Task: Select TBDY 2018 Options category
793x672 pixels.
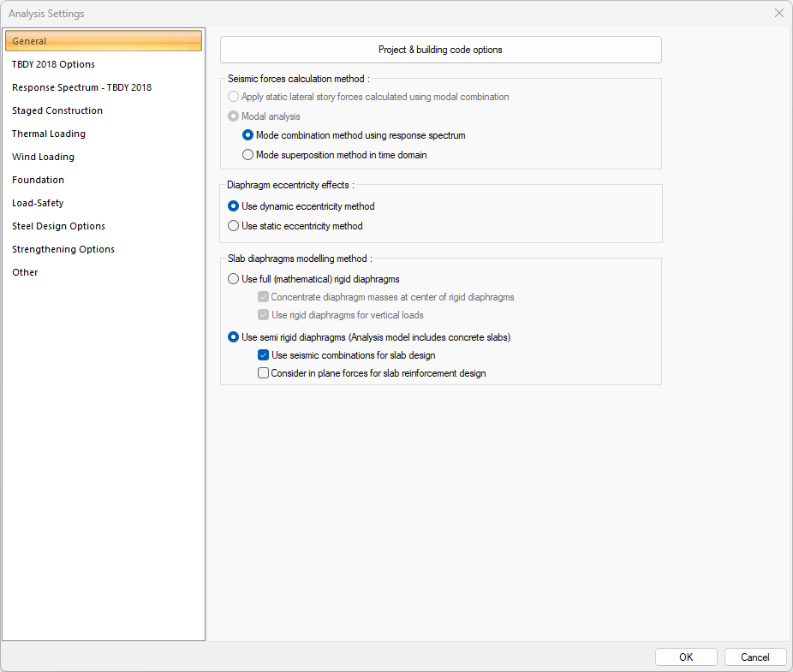Action: 53,64
